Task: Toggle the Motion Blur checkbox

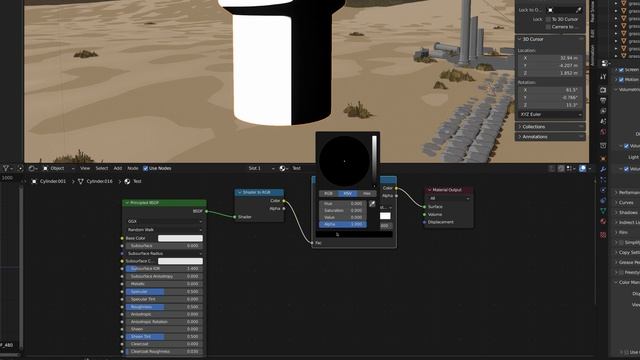Action: (621, 80)
